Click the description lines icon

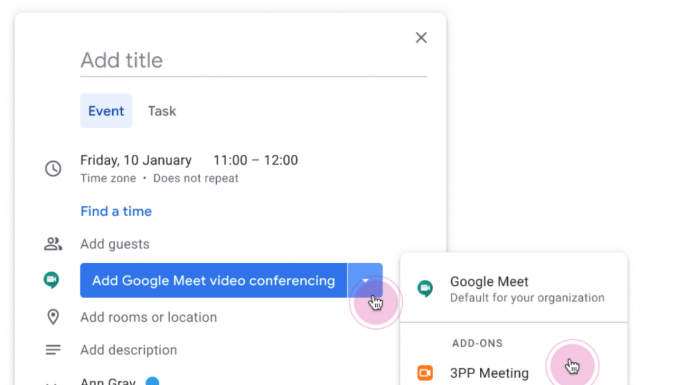coord(53,350)
